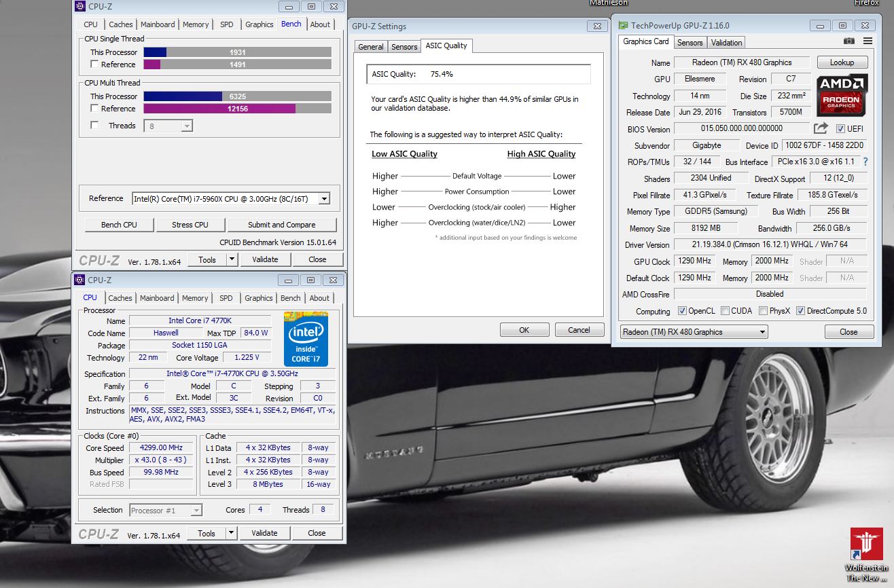Click the Core Speed 4299.00 MHz field
894x588 pixels.
pyautogui.click(x=161, y=448)
